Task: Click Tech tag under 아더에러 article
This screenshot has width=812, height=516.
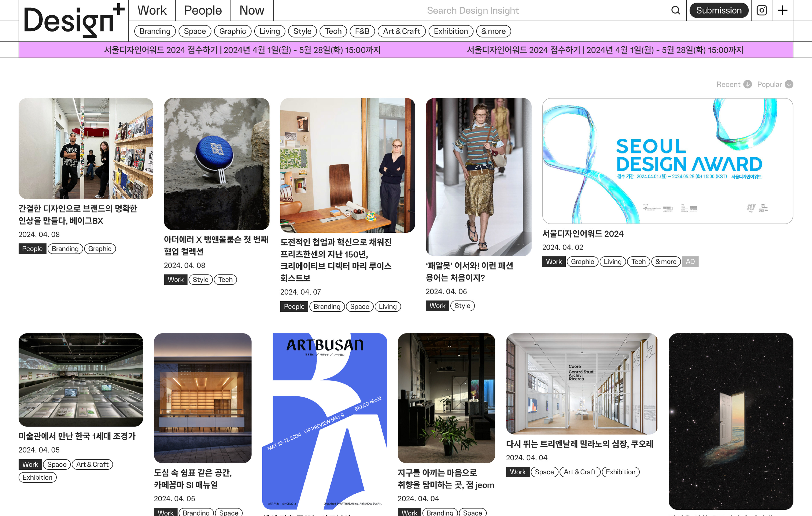Action: point(226,280)
